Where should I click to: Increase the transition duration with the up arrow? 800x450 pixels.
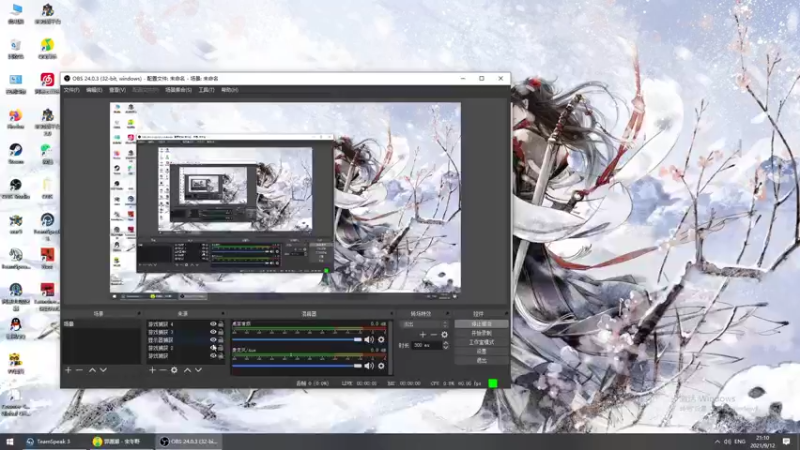[445, 343]
